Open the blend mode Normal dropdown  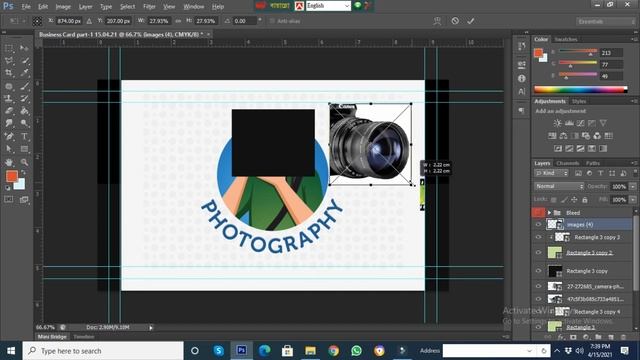click(559, 186)
